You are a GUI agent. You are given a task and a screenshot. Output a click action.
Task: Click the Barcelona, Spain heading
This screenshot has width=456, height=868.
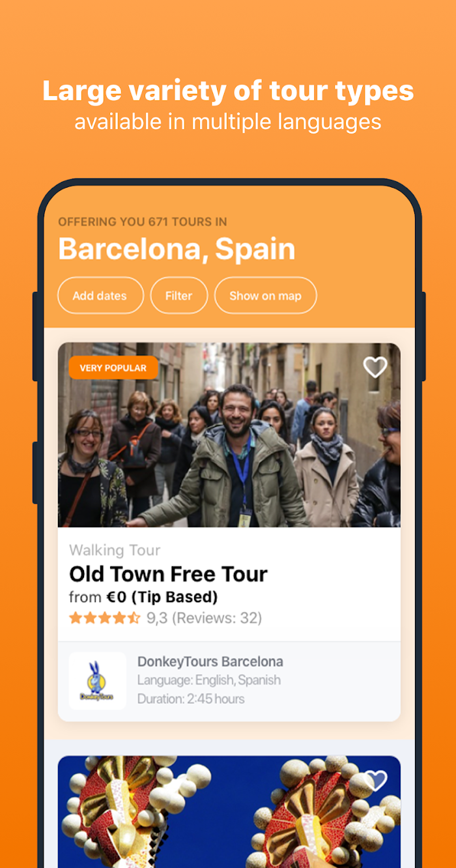[177, 249]
